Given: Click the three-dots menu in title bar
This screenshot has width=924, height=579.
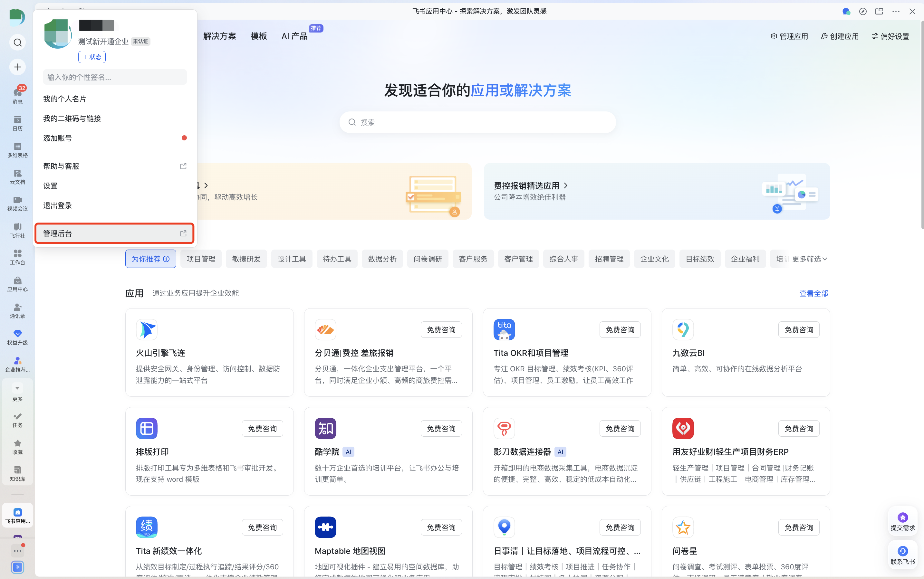Looking at the screenshot, I should [896, 12].
